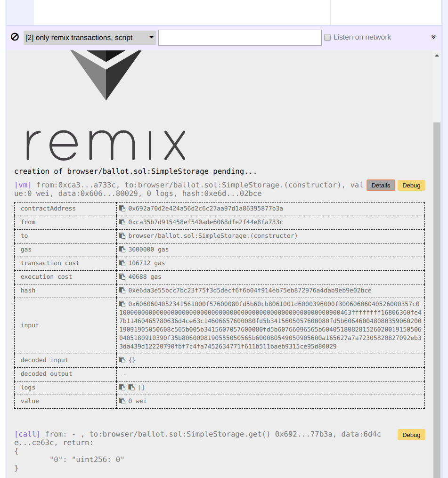Focus the terminal search input field
448x478 pixels.
click(240, 38)
